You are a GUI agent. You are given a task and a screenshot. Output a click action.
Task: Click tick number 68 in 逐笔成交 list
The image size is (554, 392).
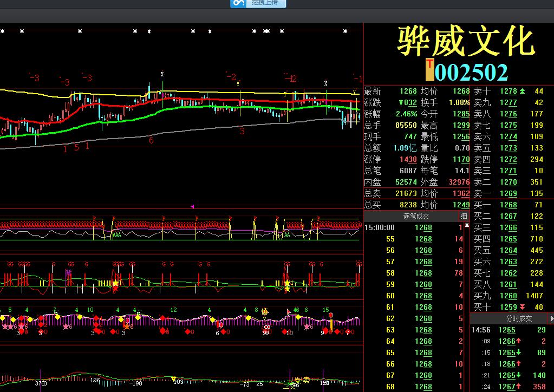[x=390, y=387]
